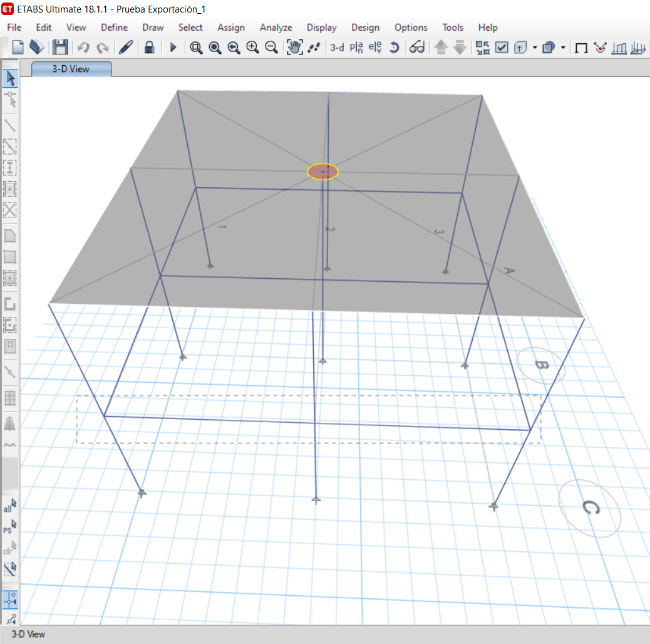Open the Analyze menu
This screenshot has height=644, width=650.
click(x=276, y=28)
